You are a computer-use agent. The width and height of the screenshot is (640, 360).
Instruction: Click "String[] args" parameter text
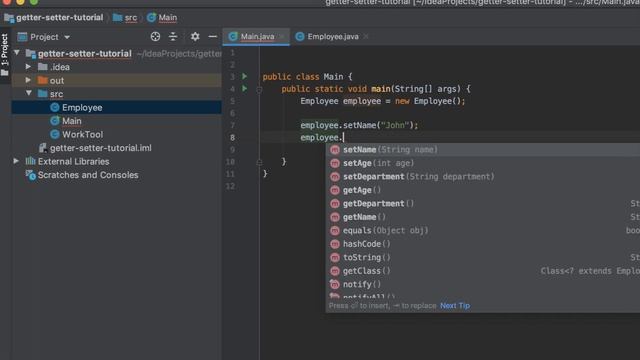click(x=424, y=89)
